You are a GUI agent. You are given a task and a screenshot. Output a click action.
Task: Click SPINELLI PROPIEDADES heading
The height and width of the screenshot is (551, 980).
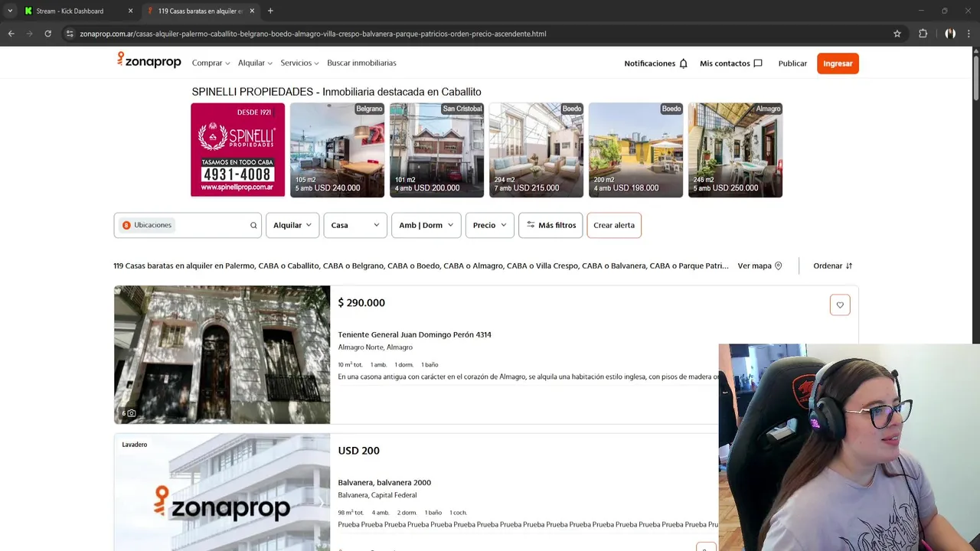coord(336,92)
